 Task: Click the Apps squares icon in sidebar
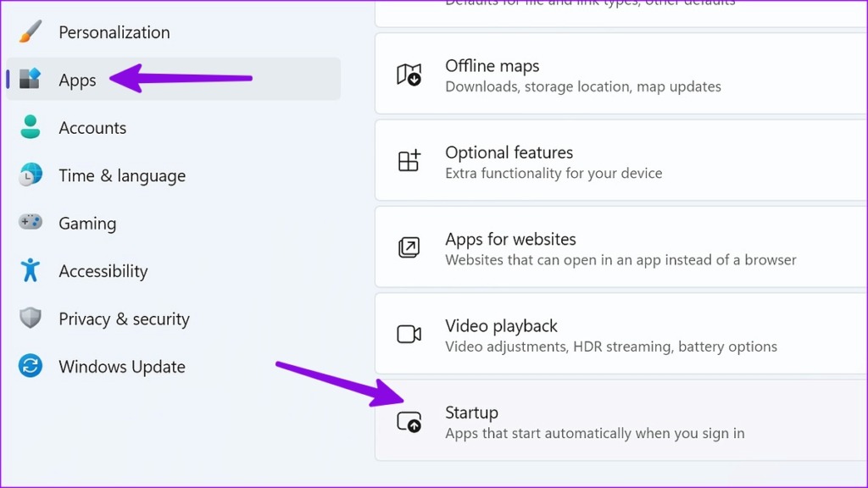(30, 80)
